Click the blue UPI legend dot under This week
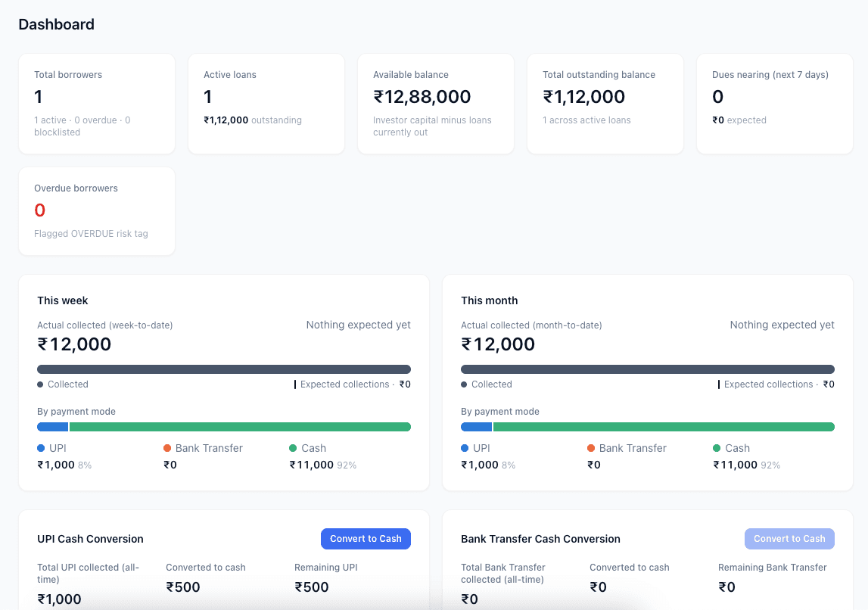Viewport: 868px width, 610px height. tap(40, 448)
